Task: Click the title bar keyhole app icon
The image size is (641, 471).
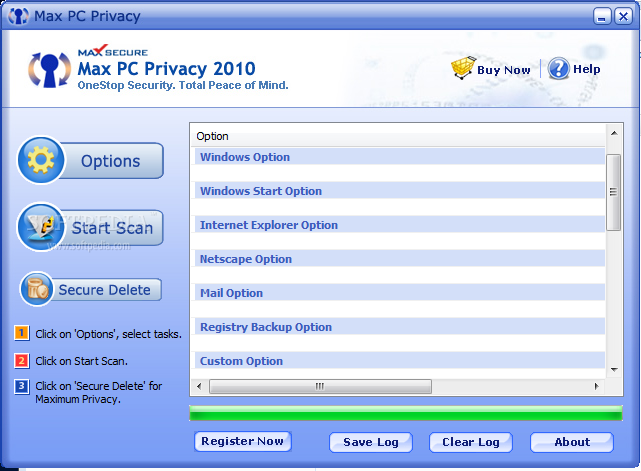Action: click(x=18, y=16)
